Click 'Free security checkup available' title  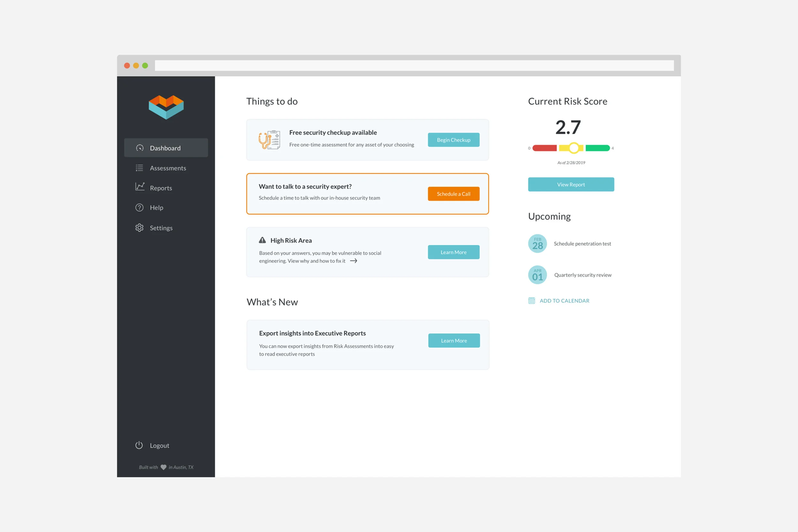(x=333, y=132)
